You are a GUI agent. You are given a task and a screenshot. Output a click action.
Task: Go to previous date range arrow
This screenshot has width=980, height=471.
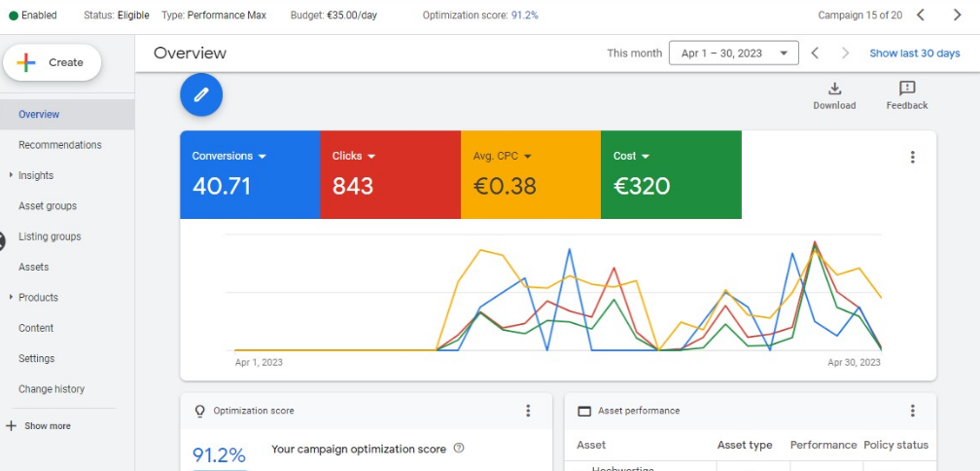point(815,54)
